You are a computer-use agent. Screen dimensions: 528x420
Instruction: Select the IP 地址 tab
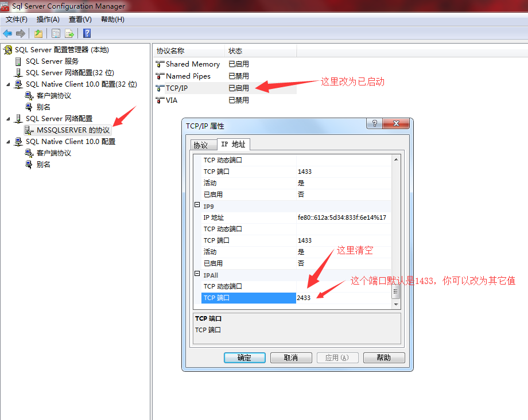pyautogui.click(x=234, y=145)
